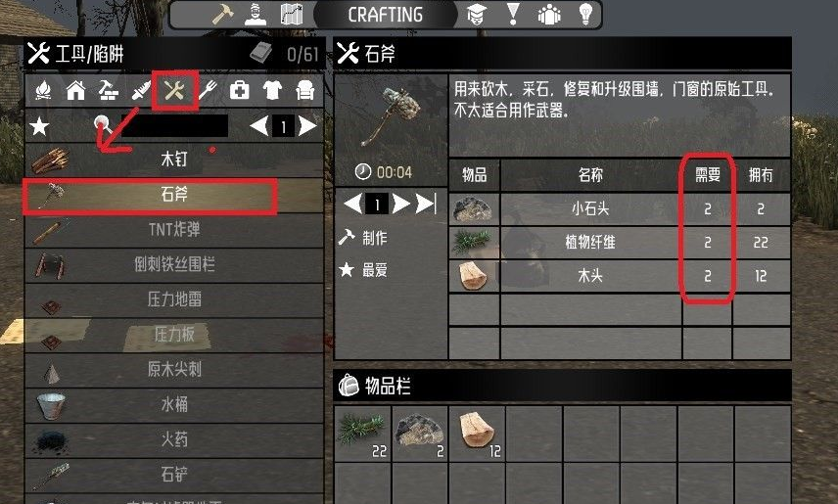Open the map icon in top bar

(x=292, y=15)
